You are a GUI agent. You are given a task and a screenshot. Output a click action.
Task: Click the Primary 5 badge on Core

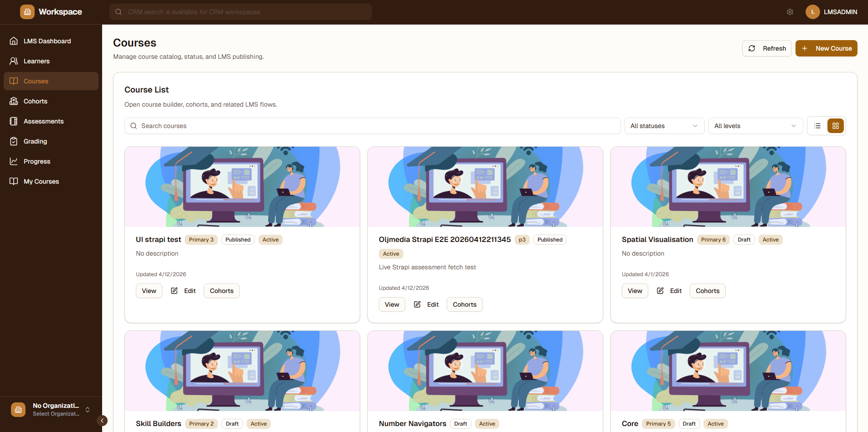(x=658, y=424)
